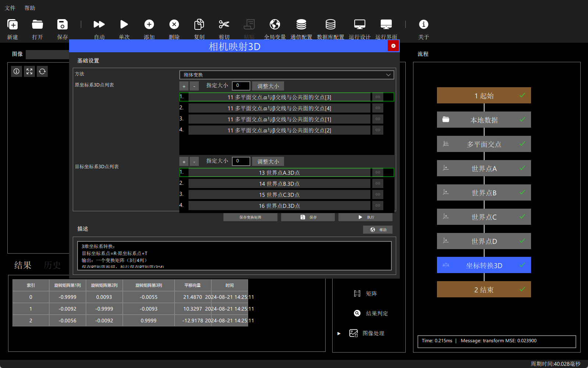This screenshot has width=588, height=368.
Task: Run once with 单次 play icon
Action: pos(124,25)
